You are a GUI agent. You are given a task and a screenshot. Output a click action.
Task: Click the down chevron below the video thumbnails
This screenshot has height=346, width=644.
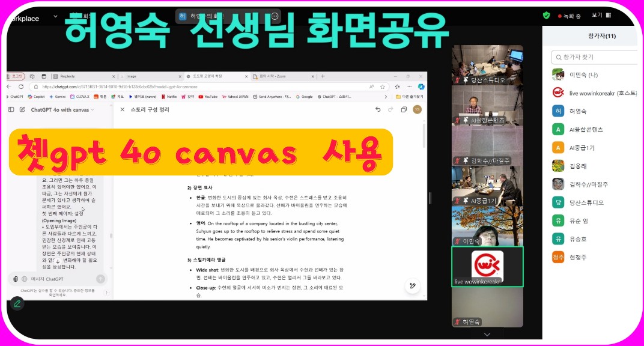[487, 335]
